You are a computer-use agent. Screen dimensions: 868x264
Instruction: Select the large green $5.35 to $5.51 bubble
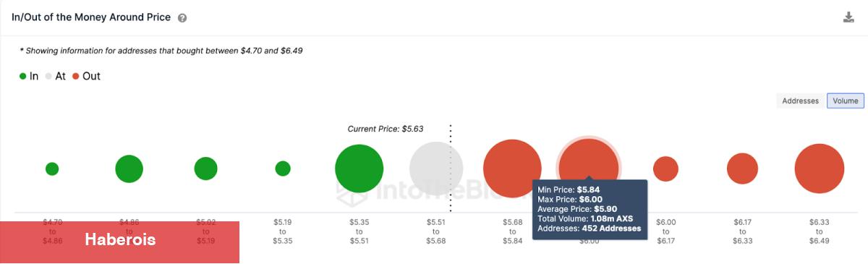[x=359, y=169]
